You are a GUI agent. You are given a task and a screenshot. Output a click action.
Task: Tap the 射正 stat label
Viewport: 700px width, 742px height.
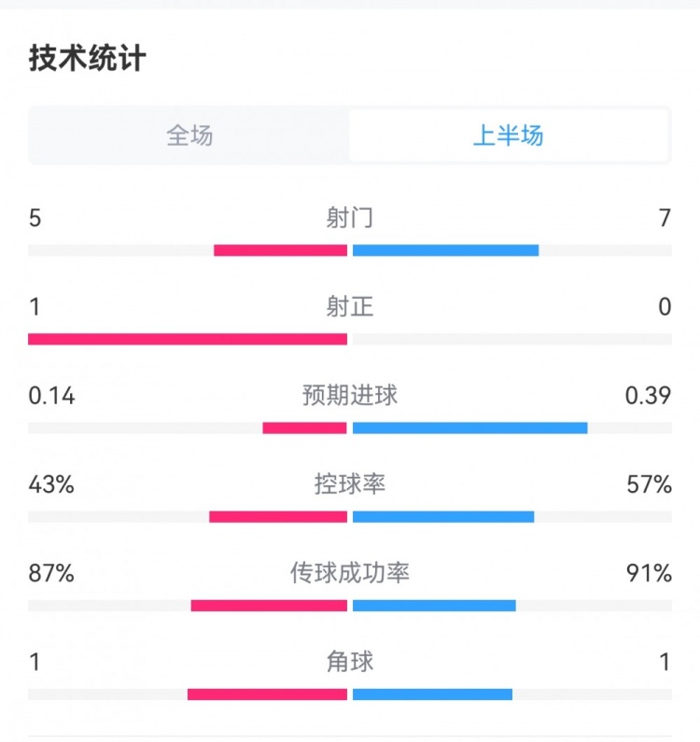(350, 307)
